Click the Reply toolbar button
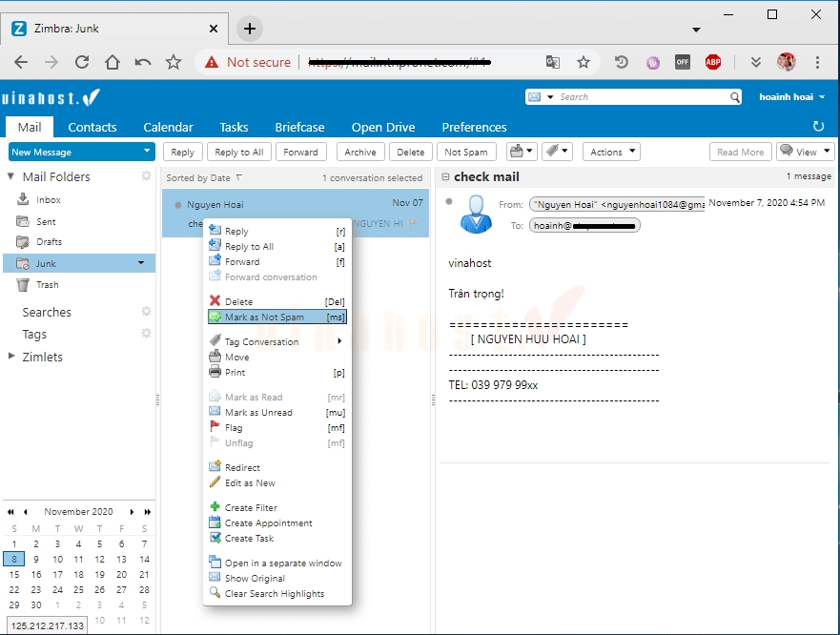Viewport: 840px width, 635px height. tap(183, 152)
